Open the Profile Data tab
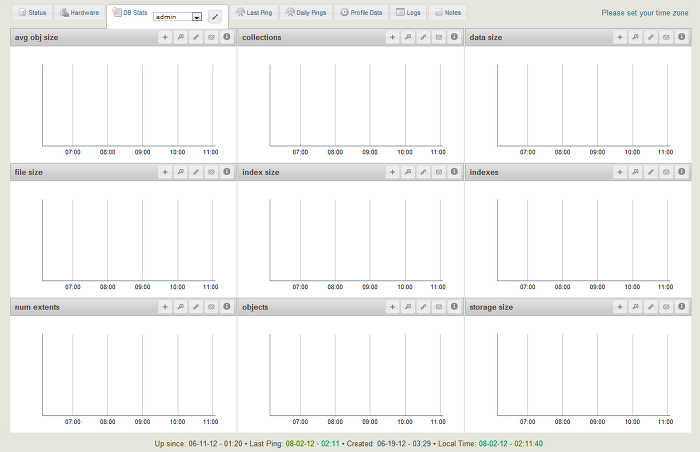This screenshot has width=700, height=452. tap(361, 13)
